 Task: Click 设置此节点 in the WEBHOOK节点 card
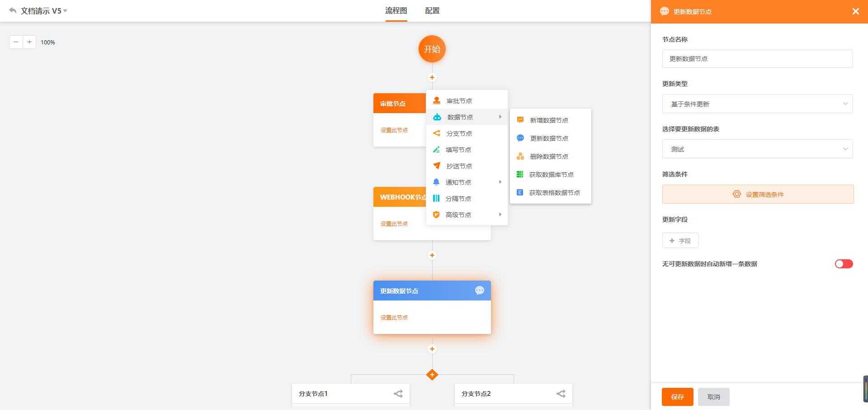394,224
